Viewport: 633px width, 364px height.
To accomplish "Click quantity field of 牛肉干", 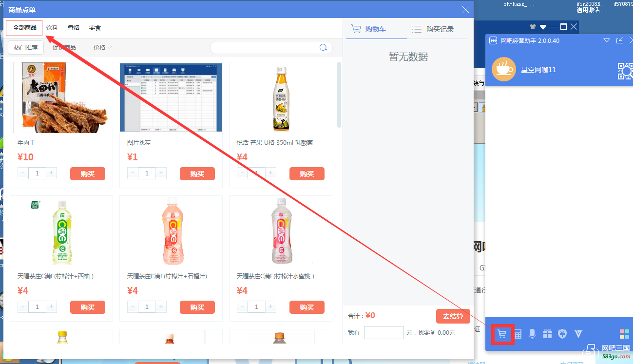I will coord(38,173).
